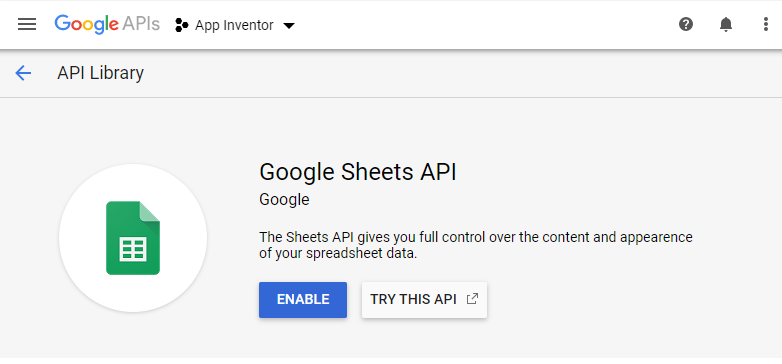Go back using the blue arrow
The height and width of the screenshot is (364, 782).
coord(23,73)
